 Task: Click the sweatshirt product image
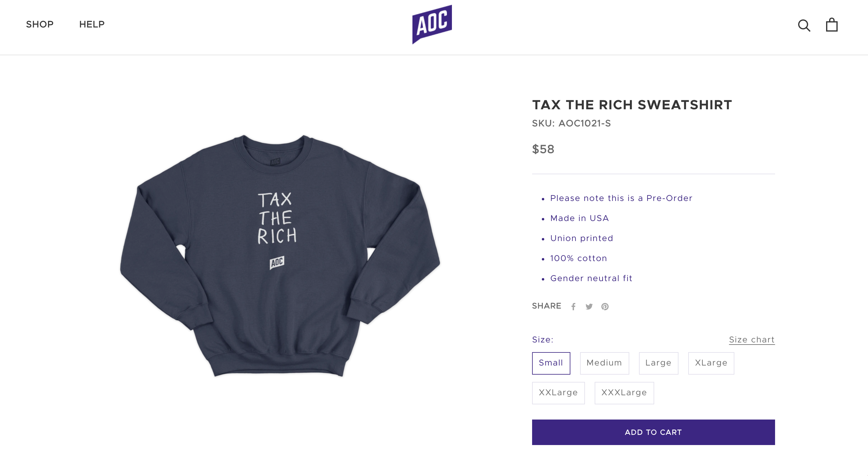(x=280, y=256)
